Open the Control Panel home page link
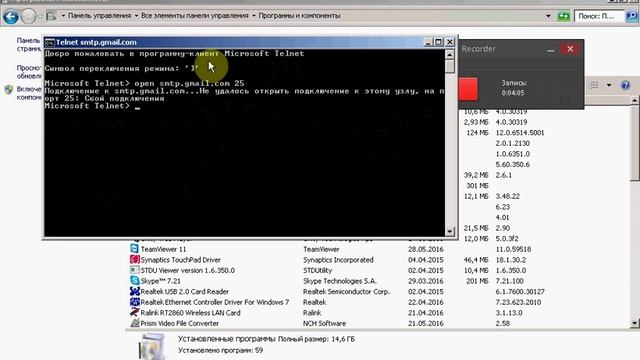Screen dimensions: 640x360 pyautogui.click(x=29, y=44)
